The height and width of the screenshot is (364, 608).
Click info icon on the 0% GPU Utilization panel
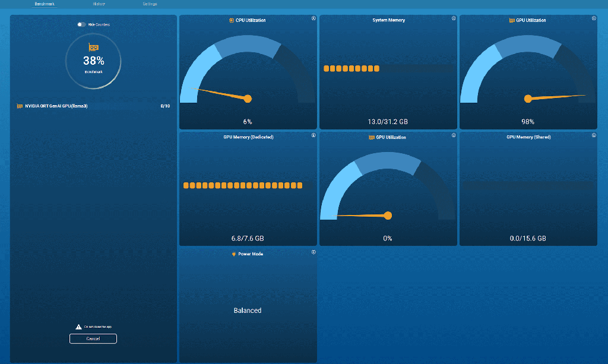click(x=454, y=135)
